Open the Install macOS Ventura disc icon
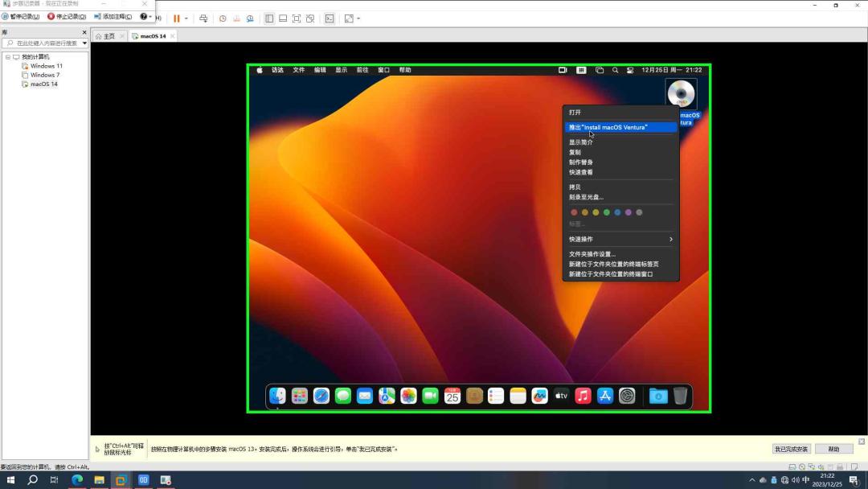The image size is (868, 489). click(x=682, y=94)
